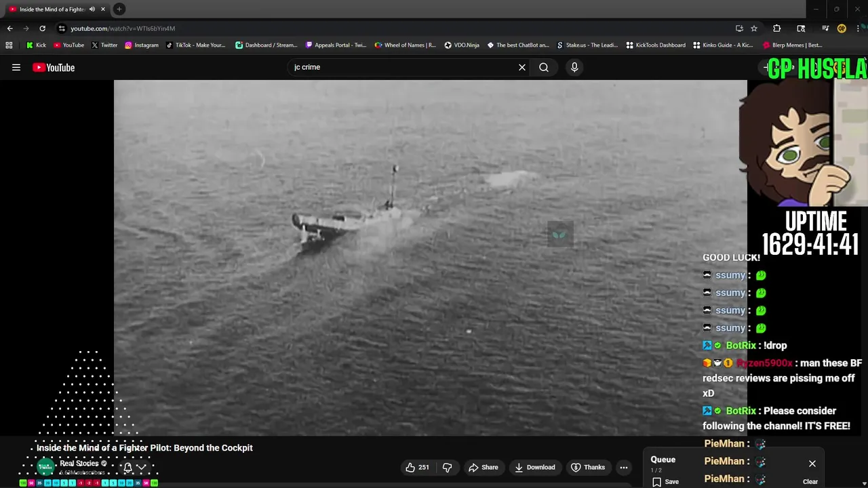The width and height of the screenshot is (868, 488).
Task: Download this video
Action: 535,467
